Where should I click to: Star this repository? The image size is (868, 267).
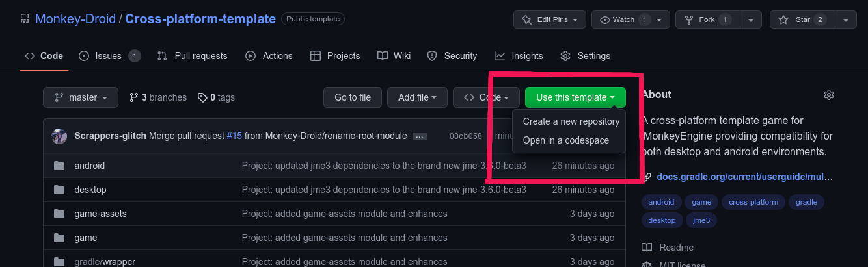point(802,19)
